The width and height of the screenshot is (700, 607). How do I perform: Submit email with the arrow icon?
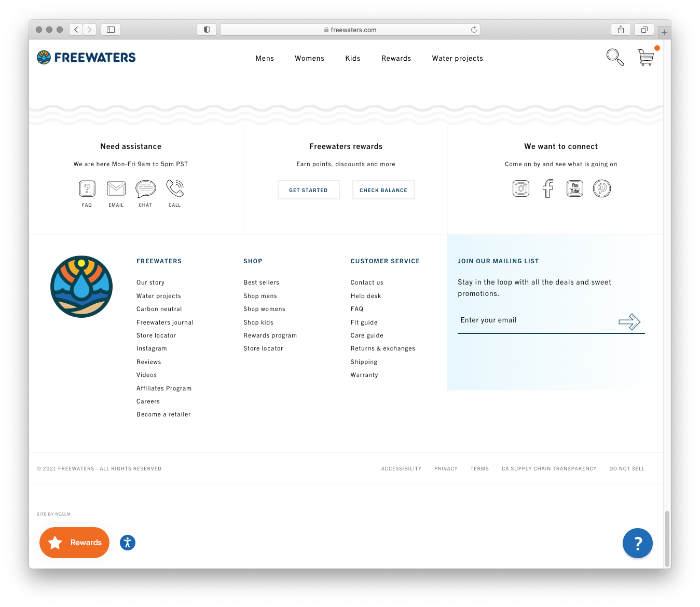pos(629,321)
